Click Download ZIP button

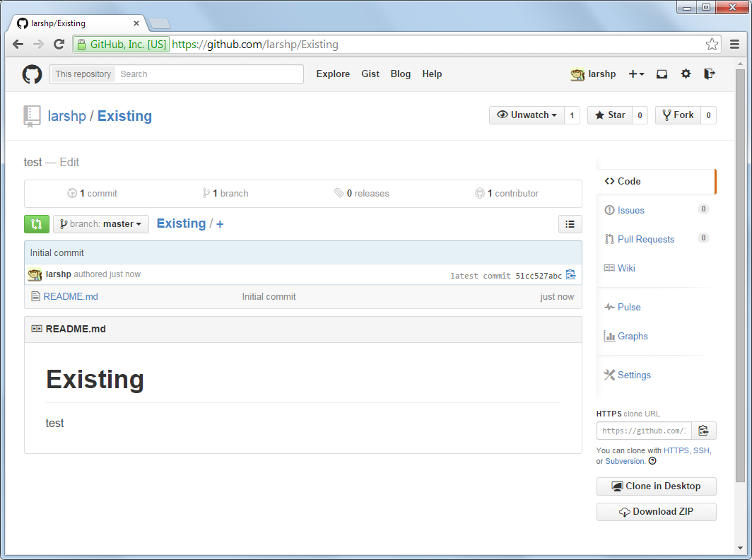(x=656, y=511)
